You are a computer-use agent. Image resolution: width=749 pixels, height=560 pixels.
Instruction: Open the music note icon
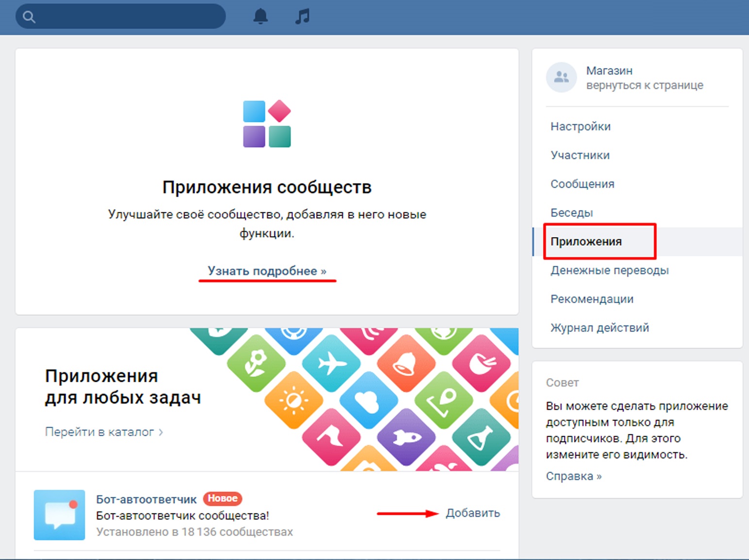point(302,17)
